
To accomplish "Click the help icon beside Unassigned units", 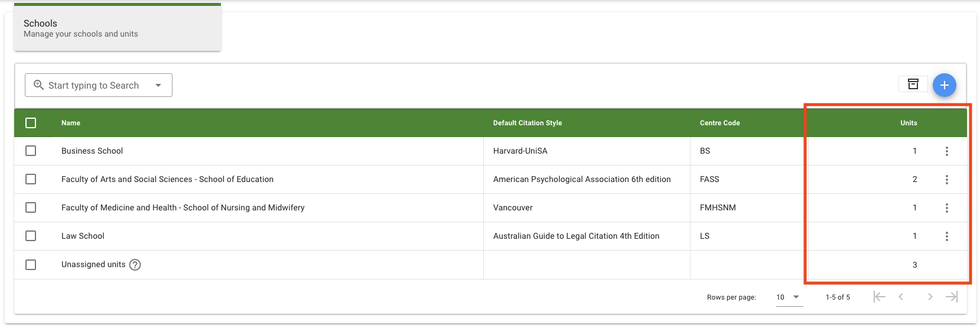I will coord(135,265).
